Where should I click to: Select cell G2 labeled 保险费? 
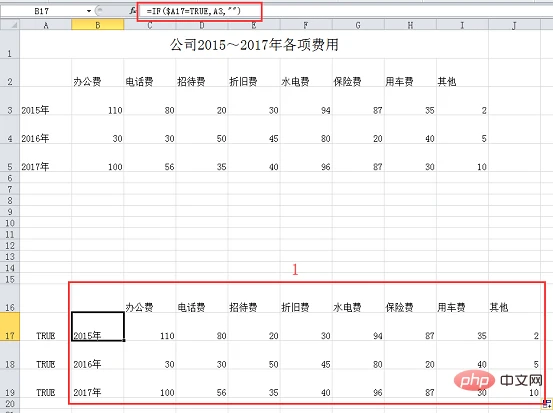pos(358,73)
